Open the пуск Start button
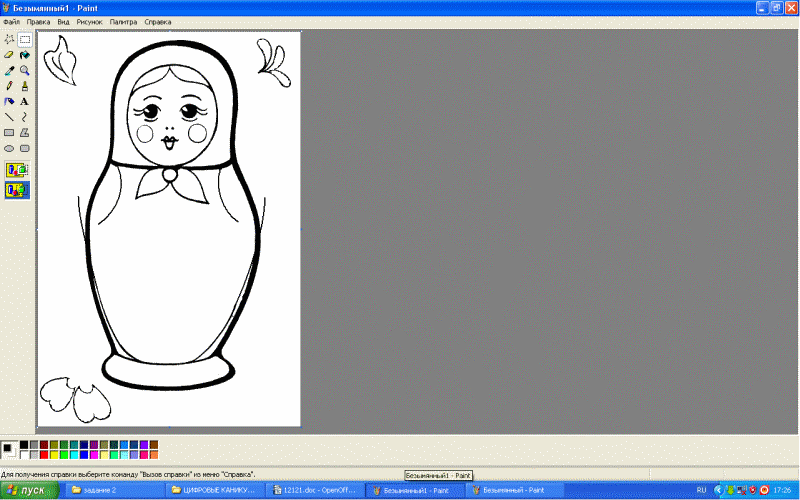800x500 pixels. pyautogui.click(x=29, y=490)
